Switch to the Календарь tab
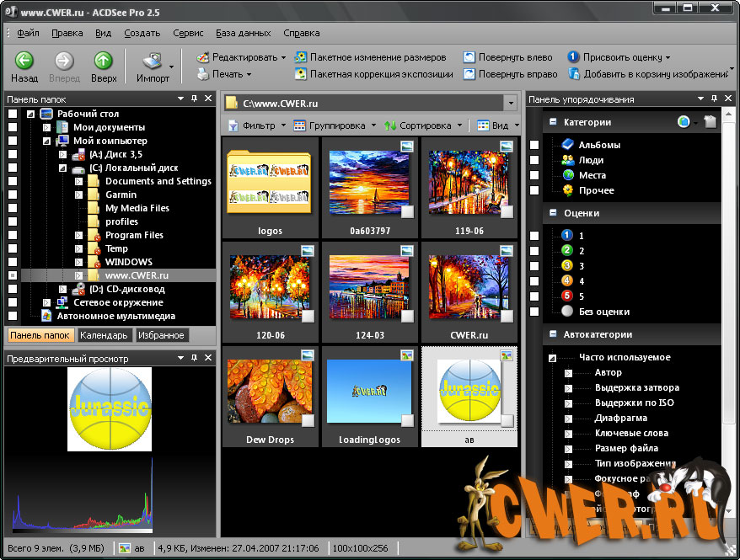The image size is (740, 560). coord(104,335)
